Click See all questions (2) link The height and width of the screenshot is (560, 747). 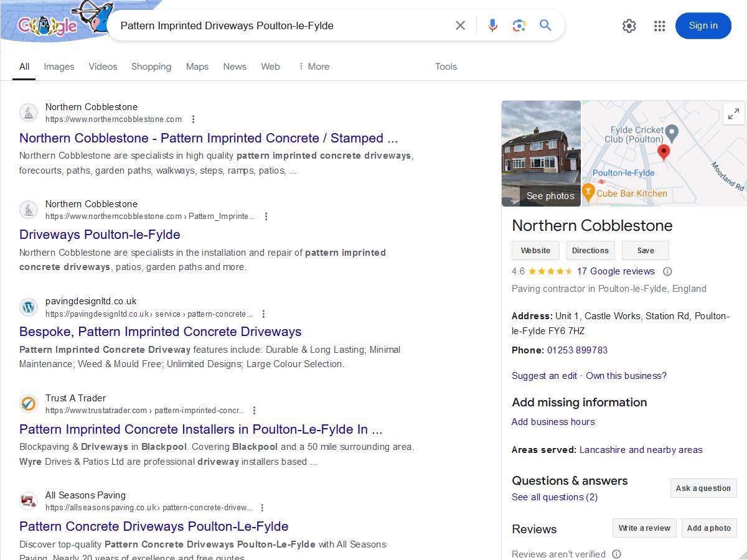[555, 497]
